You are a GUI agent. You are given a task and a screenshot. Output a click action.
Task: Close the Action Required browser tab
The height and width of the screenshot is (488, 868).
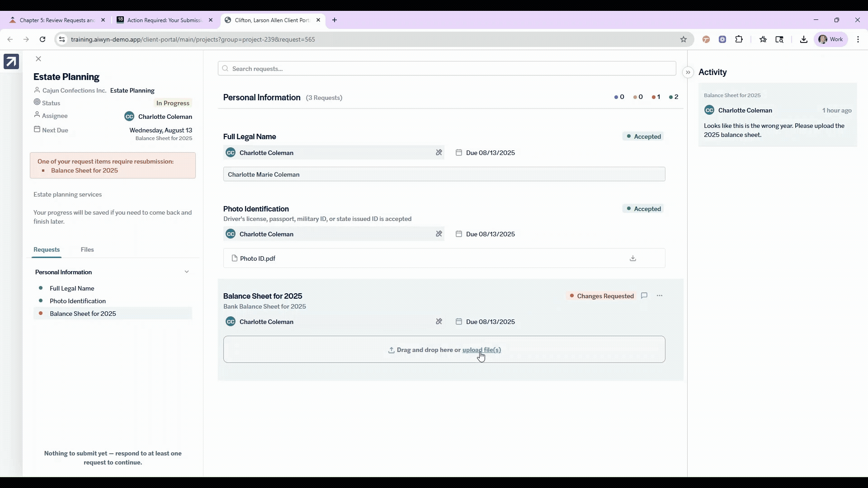(210, 20)
